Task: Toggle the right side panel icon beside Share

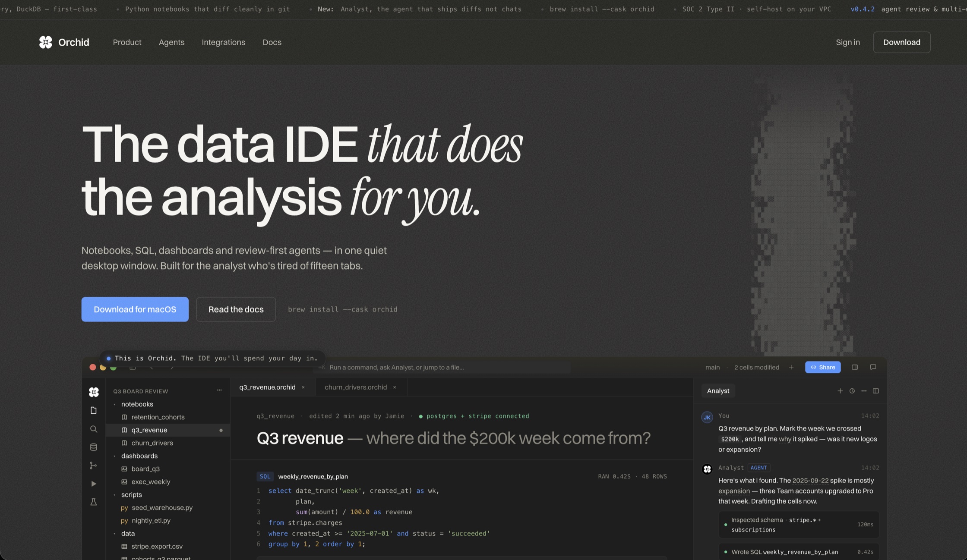Action: tap(855, 367)
